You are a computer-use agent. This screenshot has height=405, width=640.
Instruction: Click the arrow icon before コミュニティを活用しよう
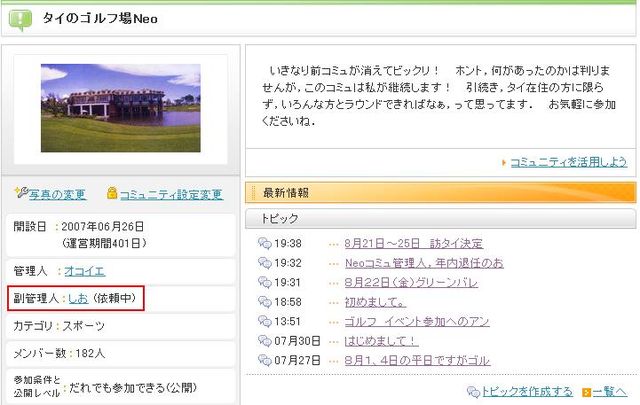tap(505, 162)
